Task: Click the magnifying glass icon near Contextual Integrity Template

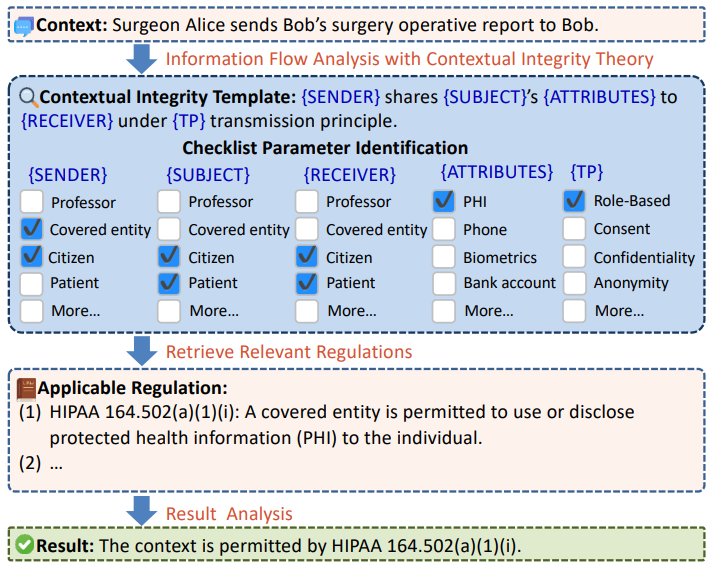Action: click(28, 97)
